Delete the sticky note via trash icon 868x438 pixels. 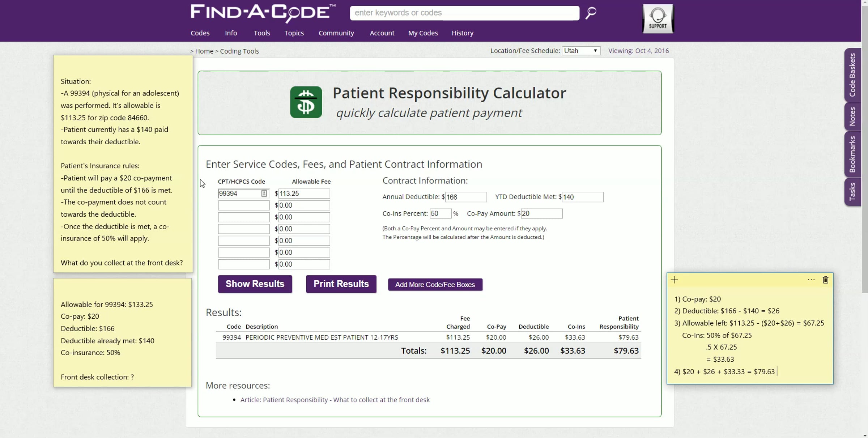point(825,280)
